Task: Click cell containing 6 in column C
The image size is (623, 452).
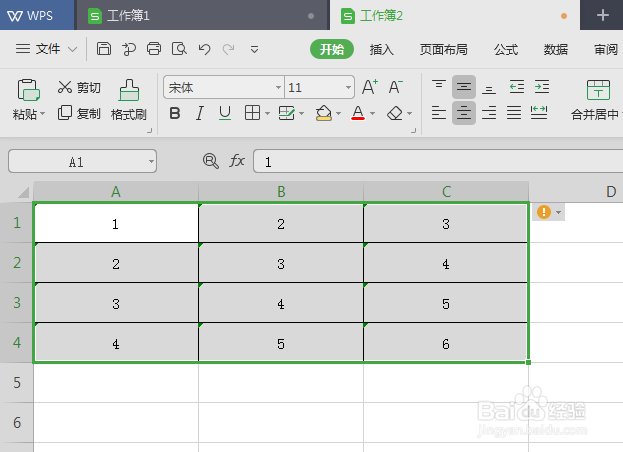Action: 445,343
